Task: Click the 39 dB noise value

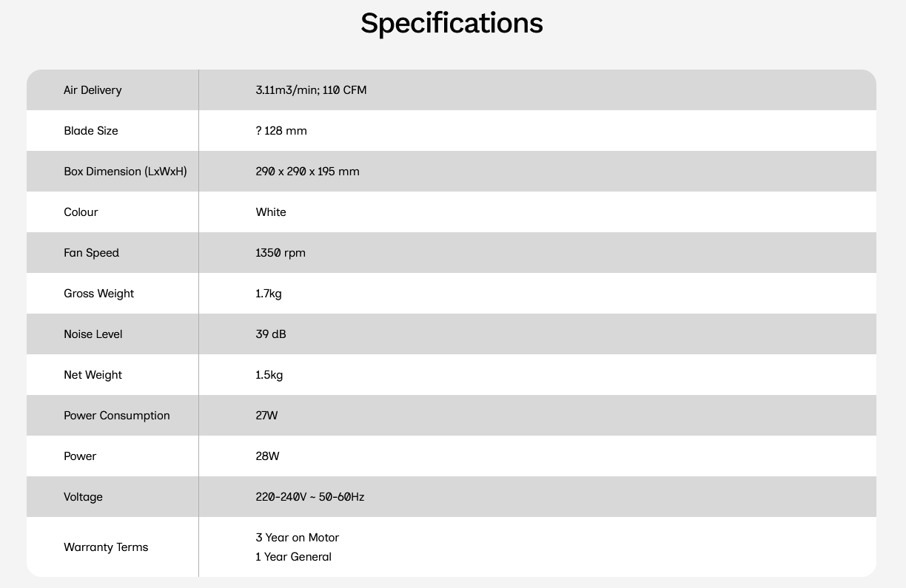Action: 271,334
